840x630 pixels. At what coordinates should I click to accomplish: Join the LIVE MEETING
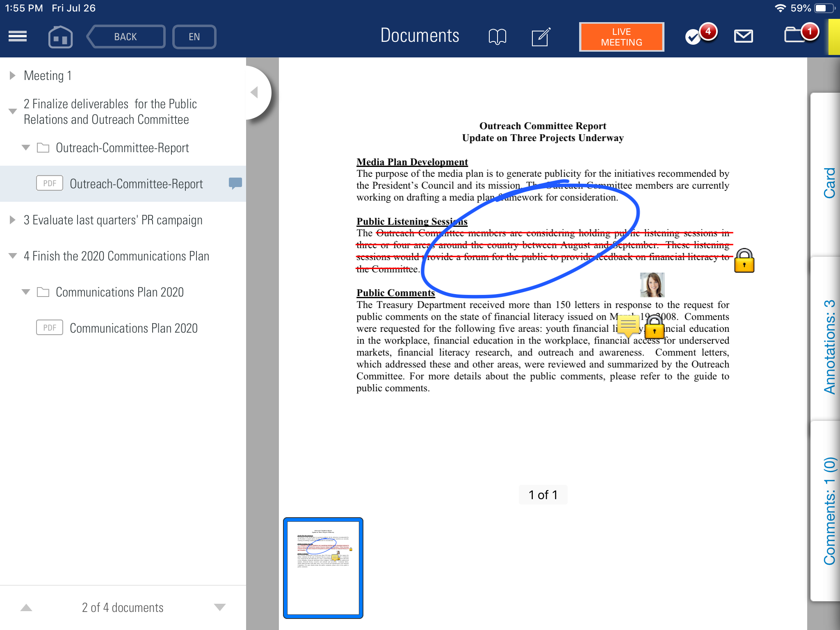621,37
